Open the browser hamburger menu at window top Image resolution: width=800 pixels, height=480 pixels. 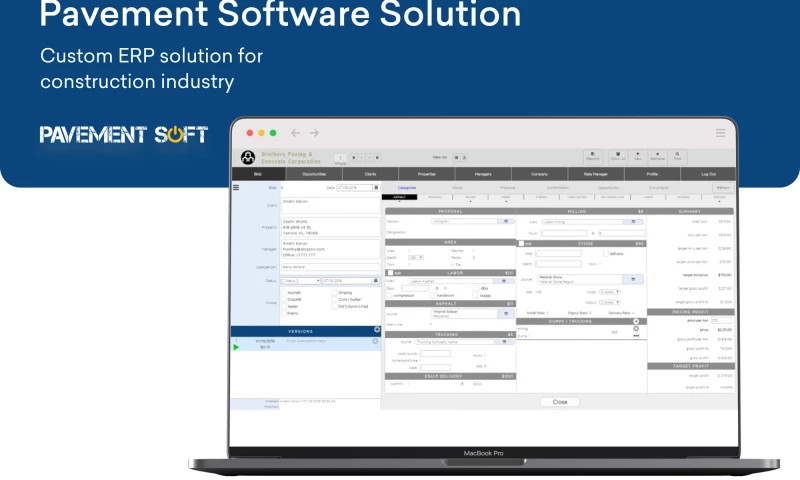click(x=720, y=133)
